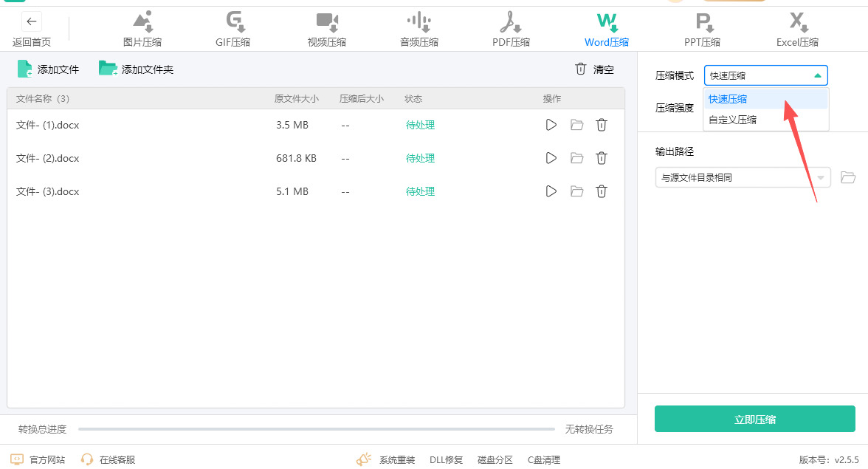The width and height of the screenshot is (868, 469).
Task: Click the play icon for 文件- (1).docx
Action: click(551, 125)
